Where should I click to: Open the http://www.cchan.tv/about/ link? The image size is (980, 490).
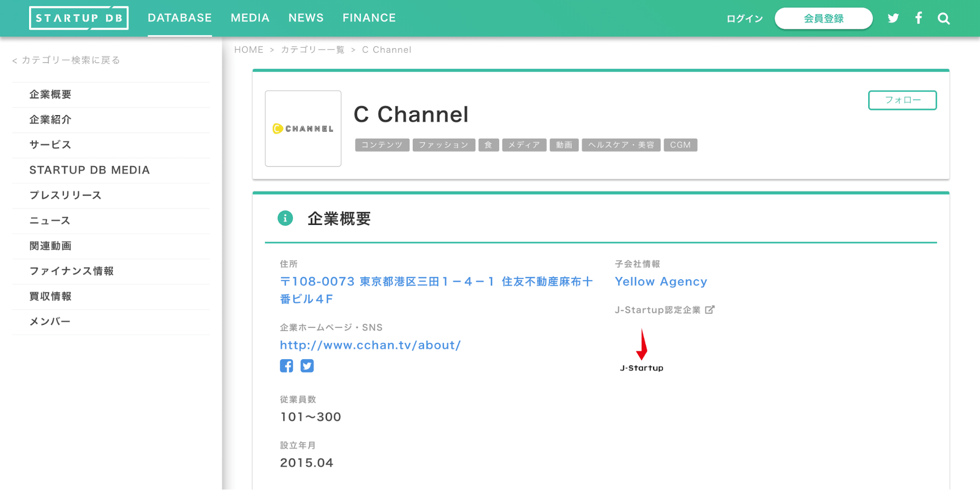370,345
